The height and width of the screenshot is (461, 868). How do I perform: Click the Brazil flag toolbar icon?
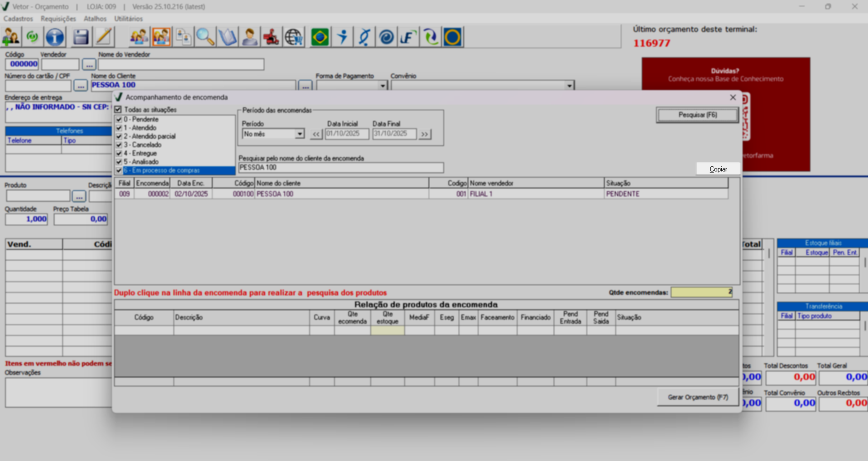click(320, 37)
